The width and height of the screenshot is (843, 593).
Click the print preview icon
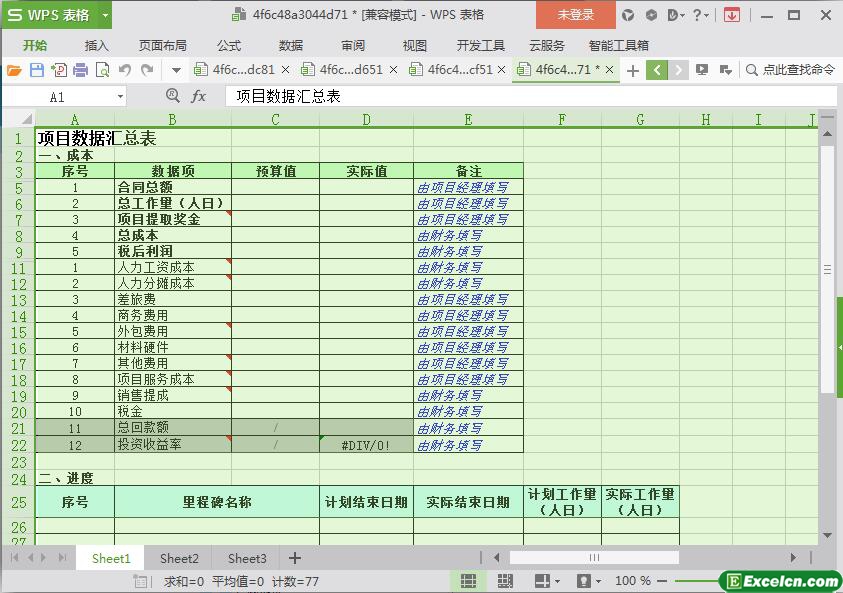click(x=103, y=70)
